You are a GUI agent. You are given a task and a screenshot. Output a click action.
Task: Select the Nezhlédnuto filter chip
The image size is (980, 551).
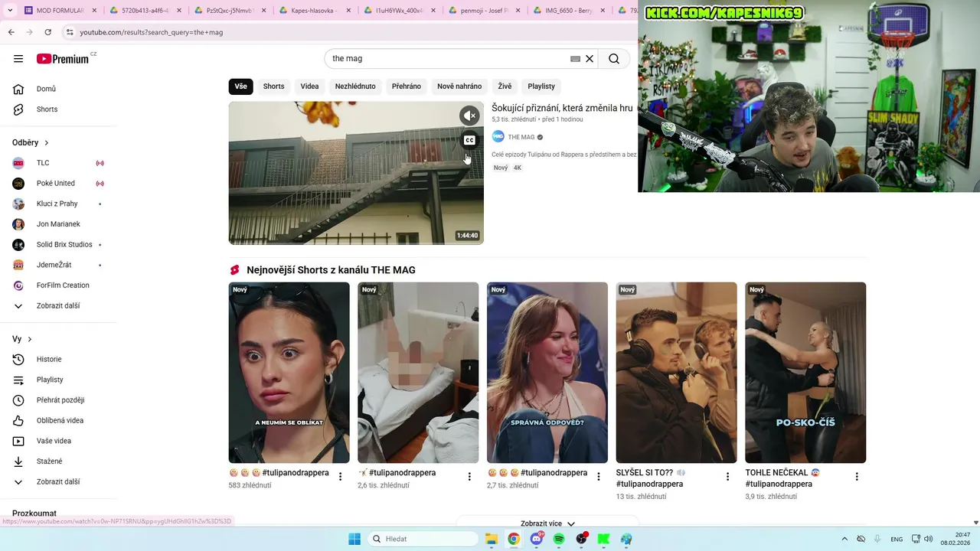(355, 86)
